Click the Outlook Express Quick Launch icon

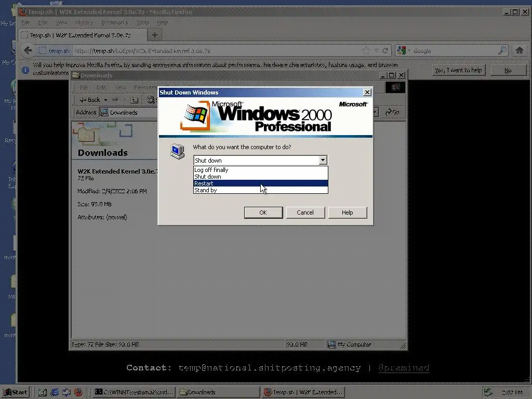point(66,392)
